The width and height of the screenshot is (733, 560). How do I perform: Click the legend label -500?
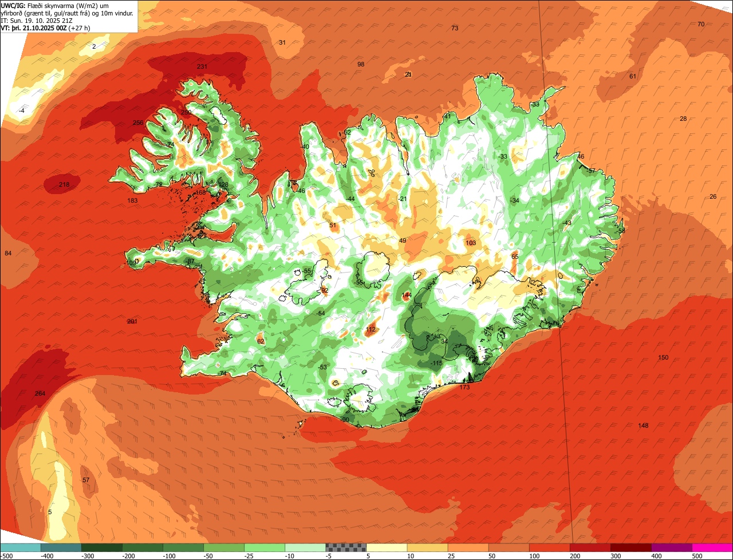coord(7,555)
